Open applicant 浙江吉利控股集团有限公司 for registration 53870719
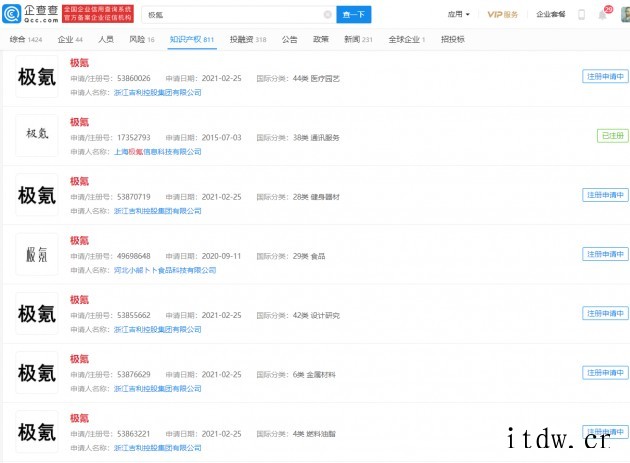This screenshot has width=630, height=463. (x=158, y=211)
